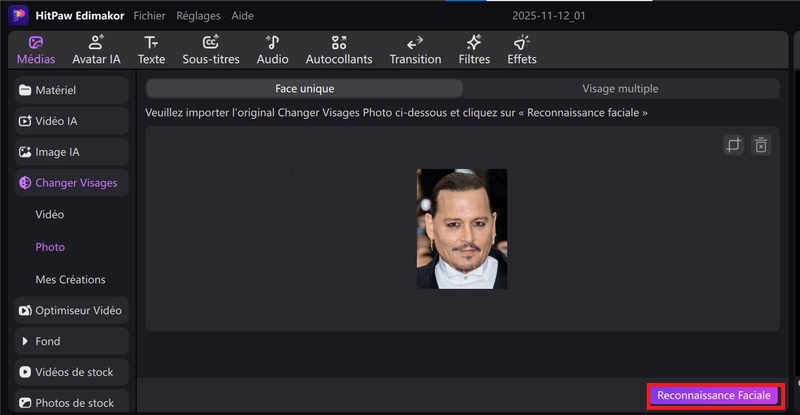Click the imported portrait photo thumbnail
The width and height of the screenshot is (800, 415).
(x=462, y=229)
